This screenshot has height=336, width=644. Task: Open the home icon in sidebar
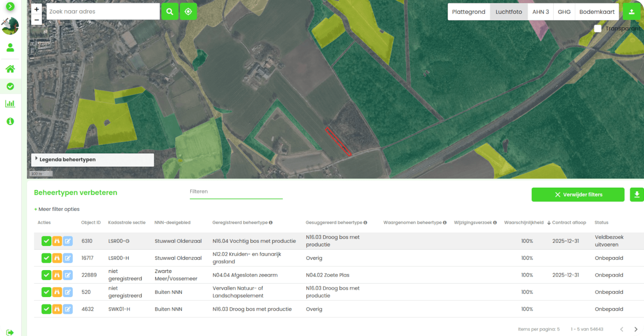pyautogui.click(x=10, y=69)
